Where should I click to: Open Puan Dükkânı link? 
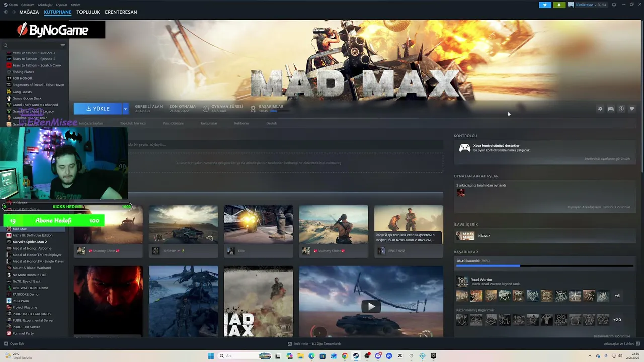point(173,124)
